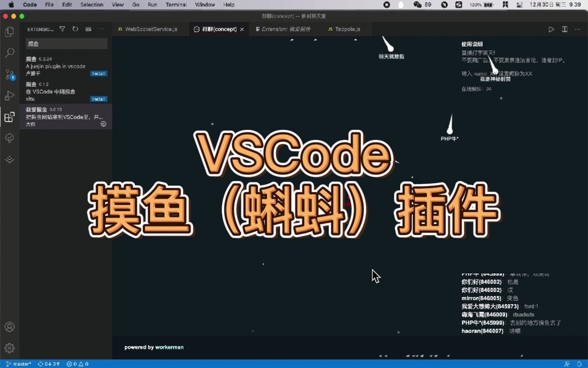Click mirror(846005) chat message
Viewport: 588px width, 368px height.
pos(490,298)
